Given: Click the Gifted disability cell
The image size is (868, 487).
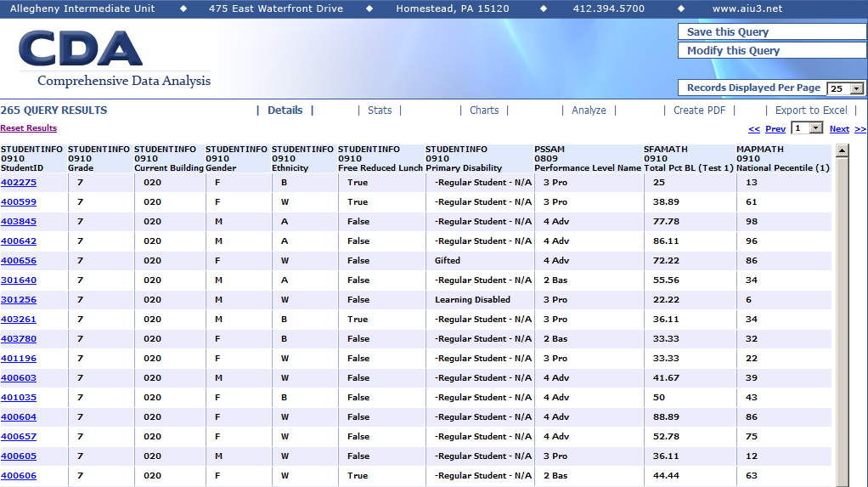Looking at the screenshot, I should [448, 260].
